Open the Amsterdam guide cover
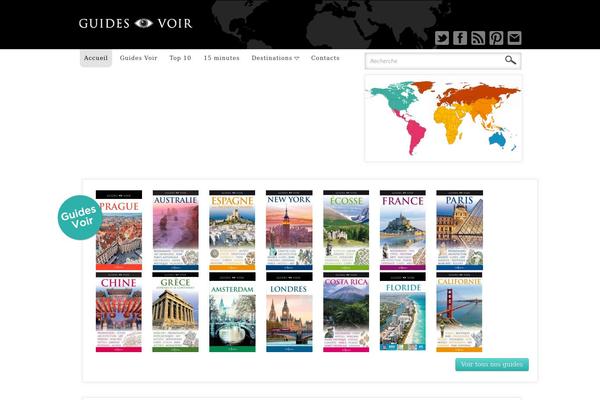This screenshot has width=600, height=400. (x=232, y=312)
